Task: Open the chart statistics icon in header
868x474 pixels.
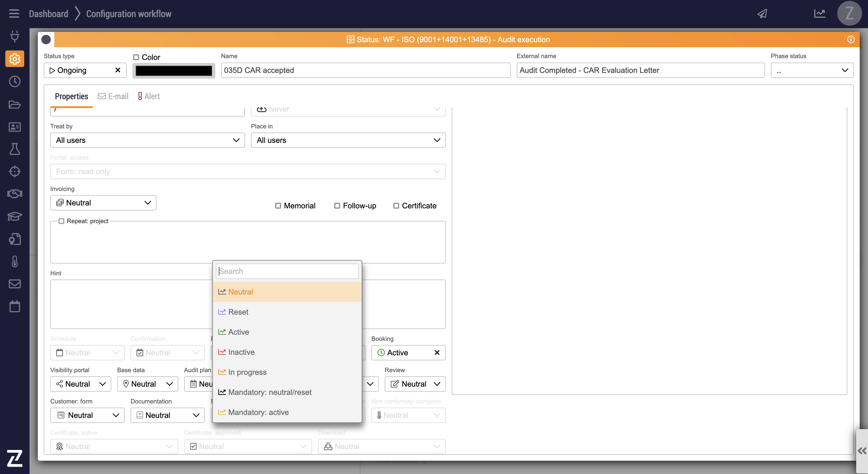Action: pos(820,14)
